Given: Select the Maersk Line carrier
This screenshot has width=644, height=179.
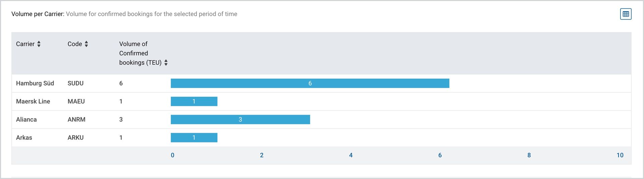Looking at the screenshot, I should click(x=33, y=101).
